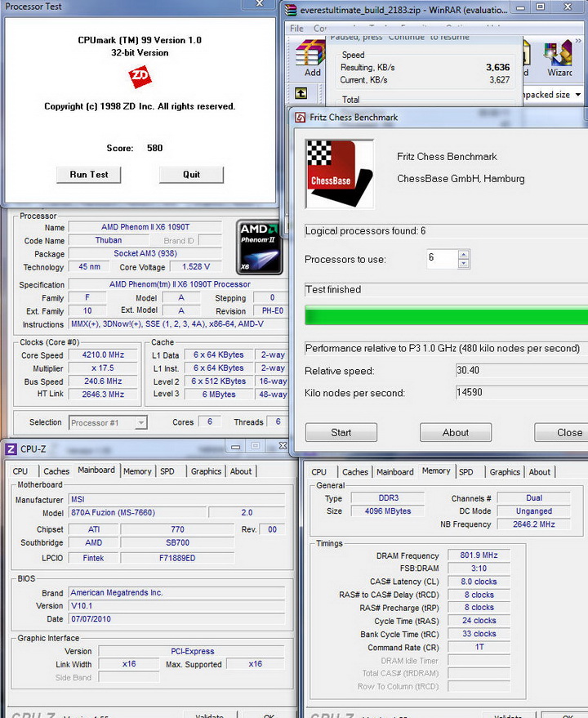
Task: Click the Package value Socket AM3 (938)
Action: pos(145,254)
